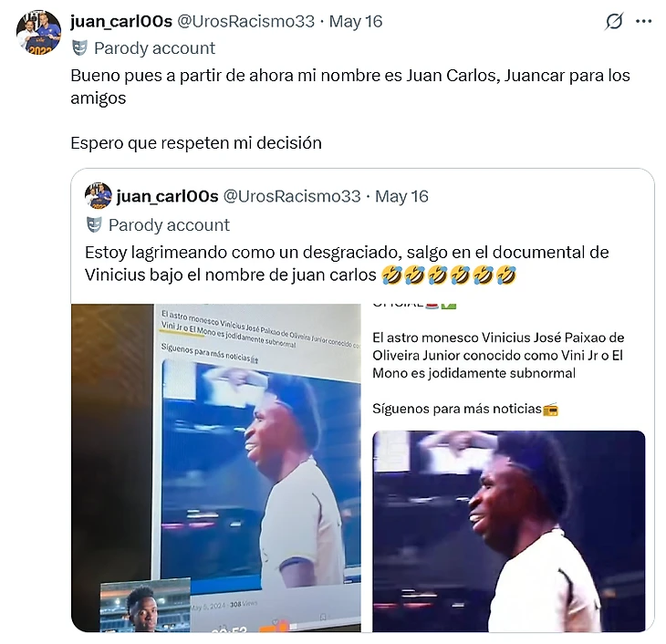
Task: Click the small inset portrait at bottom-left photo
Action: click(145, 607)
